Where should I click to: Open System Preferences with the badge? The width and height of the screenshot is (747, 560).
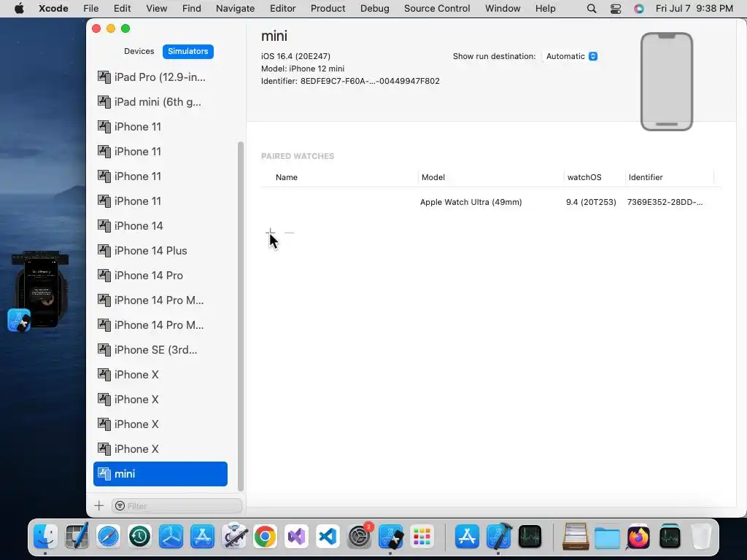359,537
